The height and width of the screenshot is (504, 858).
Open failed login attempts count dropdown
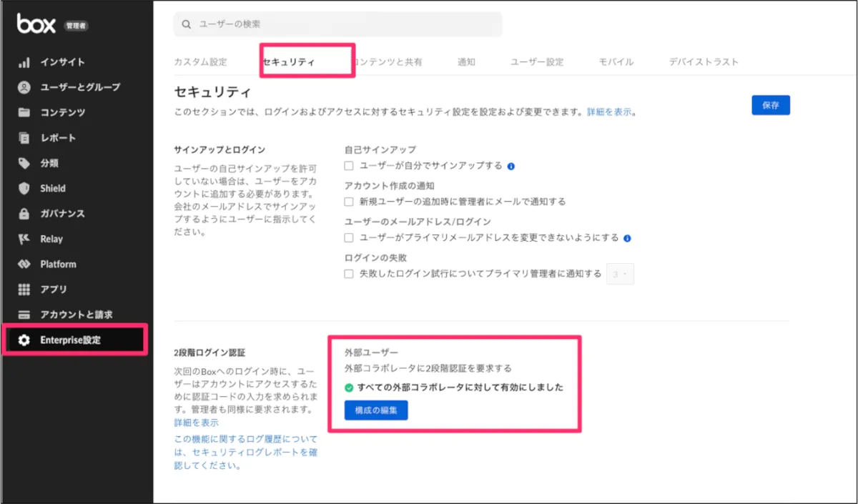click(619, 274)
